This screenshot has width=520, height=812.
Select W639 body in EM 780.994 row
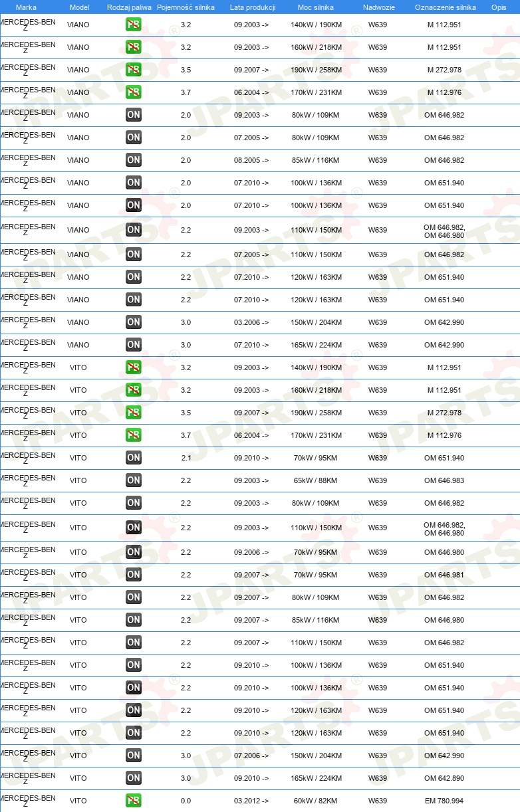coord(378,801)
